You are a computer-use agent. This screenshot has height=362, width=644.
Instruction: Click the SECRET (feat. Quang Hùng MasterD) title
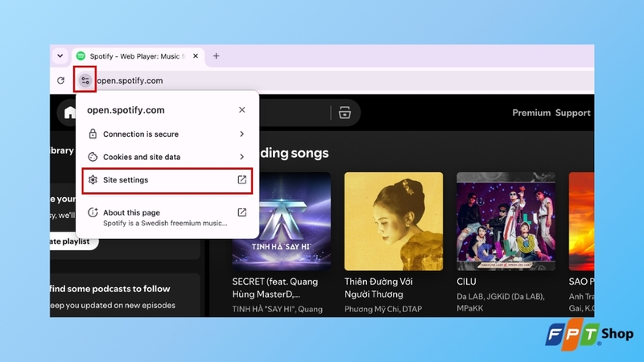pyautogui.click(x=275, y=288)
